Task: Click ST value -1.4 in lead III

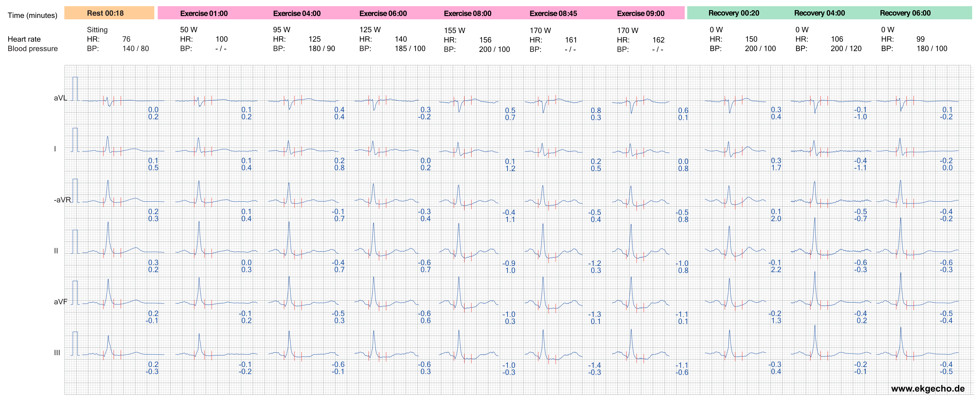Action: point(595,365)
